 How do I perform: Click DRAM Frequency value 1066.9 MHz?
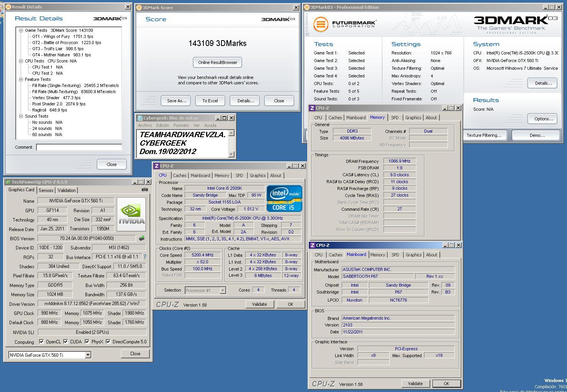coord(400,161)
